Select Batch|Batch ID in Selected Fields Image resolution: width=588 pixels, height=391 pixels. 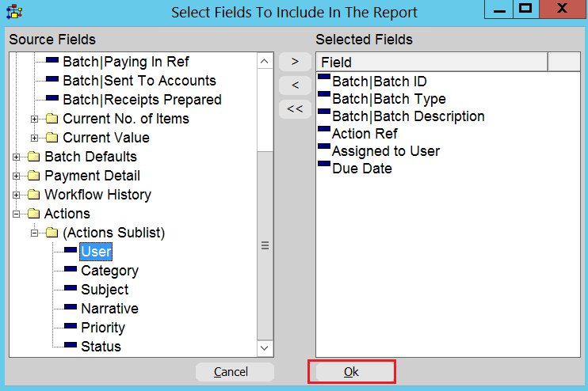pyautogui.click(x=380, y=82)
